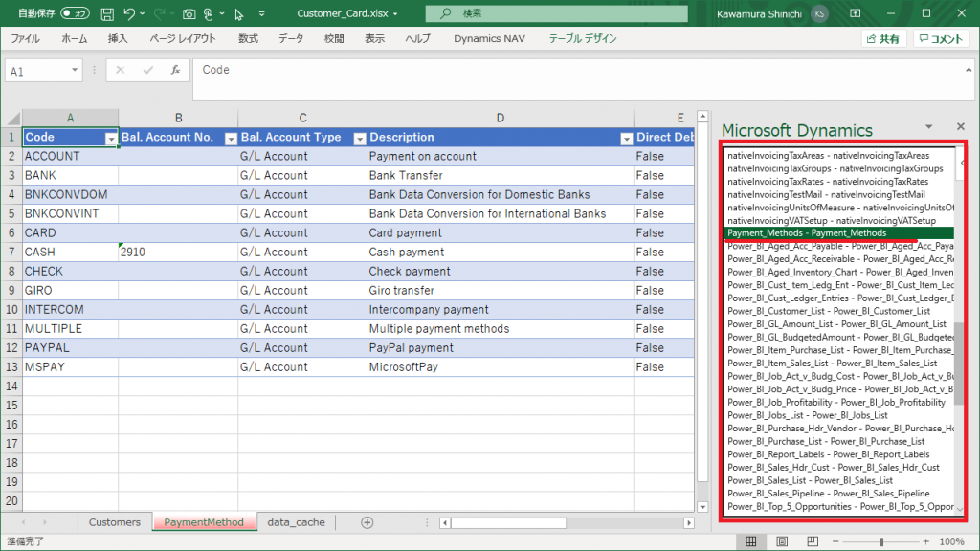The width and height of the screenshot is (980, 551).
Task: Switch to the PaymentMethod sheet tab
Action: coord(204,522)
